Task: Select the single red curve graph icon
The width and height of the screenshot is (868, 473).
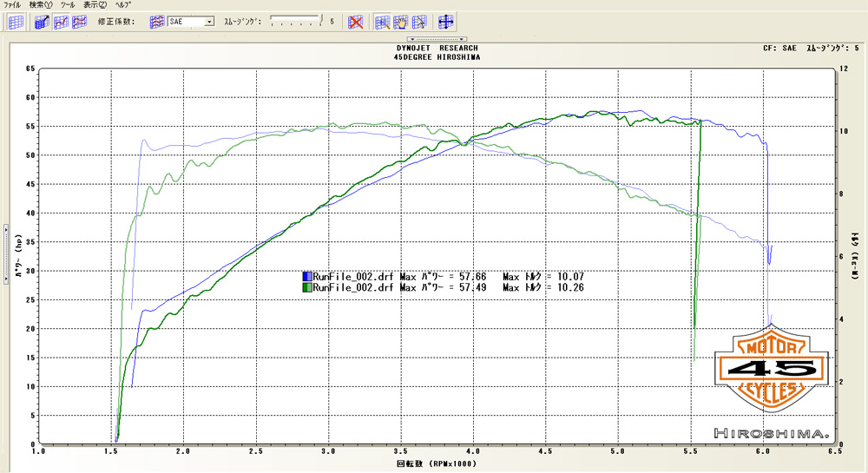Action: [61, 22]
